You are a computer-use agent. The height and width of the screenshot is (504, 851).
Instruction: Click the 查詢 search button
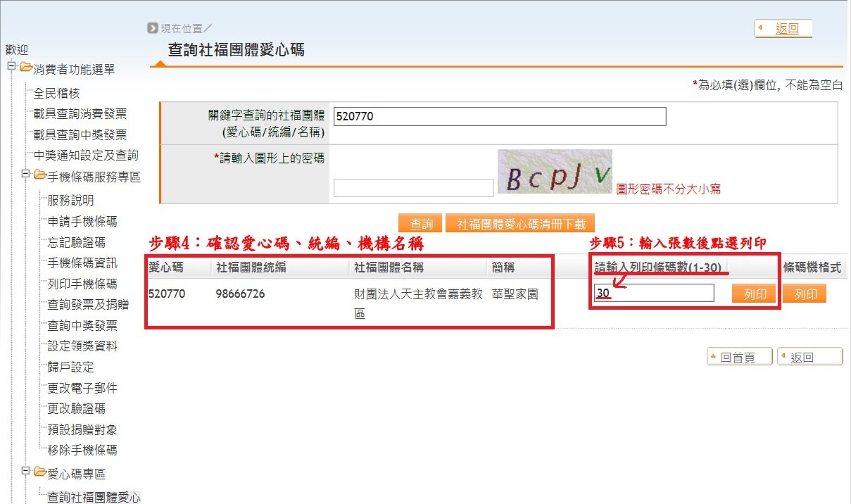coord(421,224)
